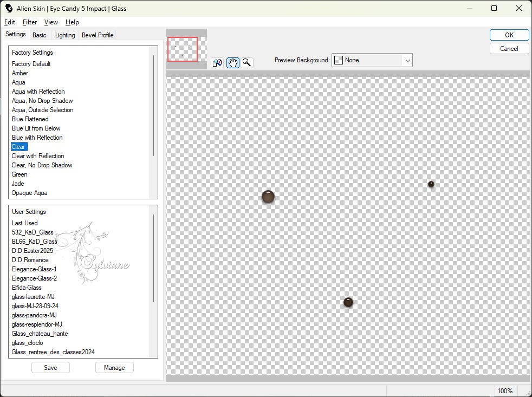Image resolution: width=532 pixels, height=397 pixels.
Task: Select Clear, No Drop Shadow preset
Action: (42, 165)
